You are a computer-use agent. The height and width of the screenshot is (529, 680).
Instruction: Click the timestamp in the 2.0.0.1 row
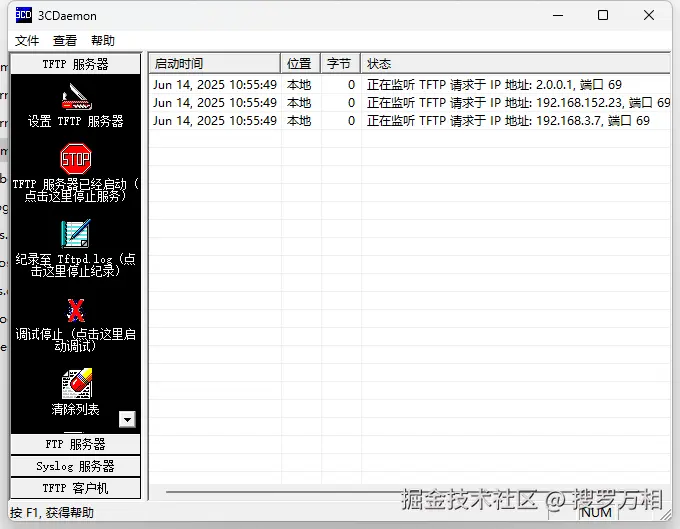(215, 85)
